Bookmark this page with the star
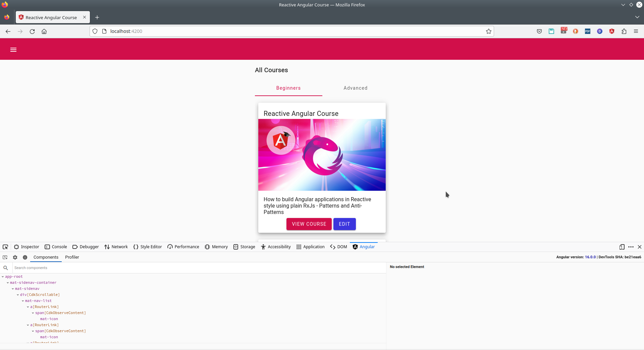The image size is (644, 350). (489, 31)
